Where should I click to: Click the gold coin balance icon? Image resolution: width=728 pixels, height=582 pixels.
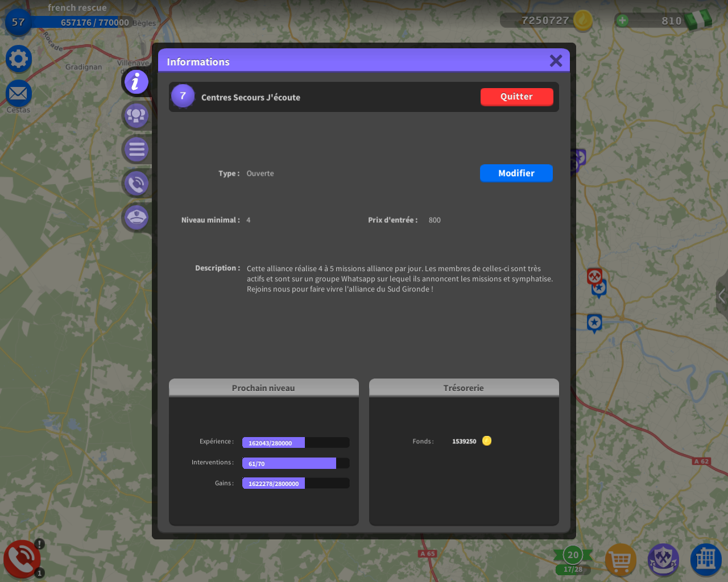[x=582, y=20]
